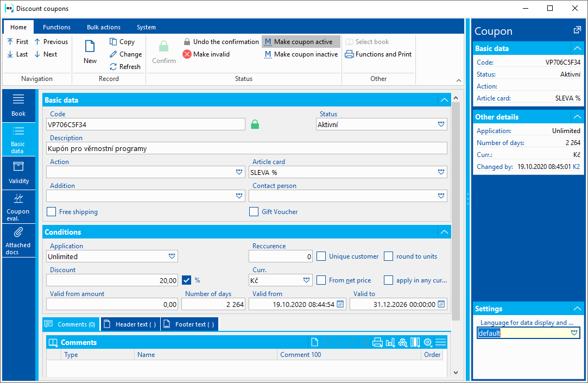Screen dimensions: 588x383
Task: Refresh the record
Action: tap(125, 66)
